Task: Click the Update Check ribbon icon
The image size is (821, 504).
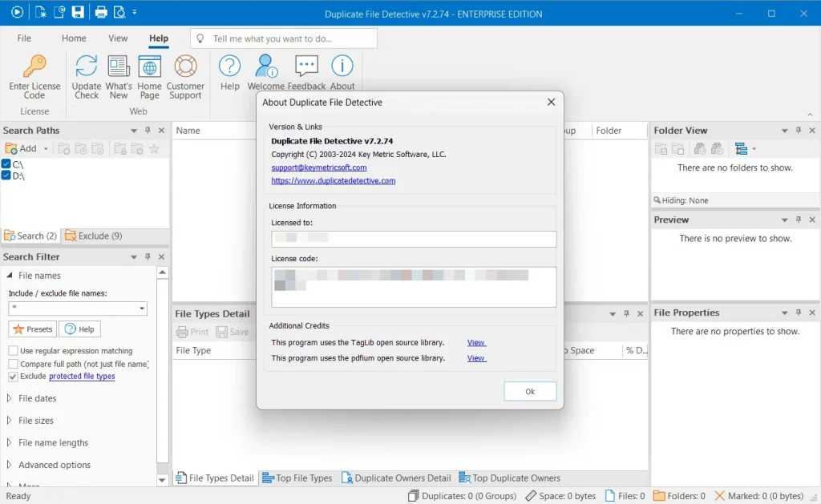Action: pos(87,67)
